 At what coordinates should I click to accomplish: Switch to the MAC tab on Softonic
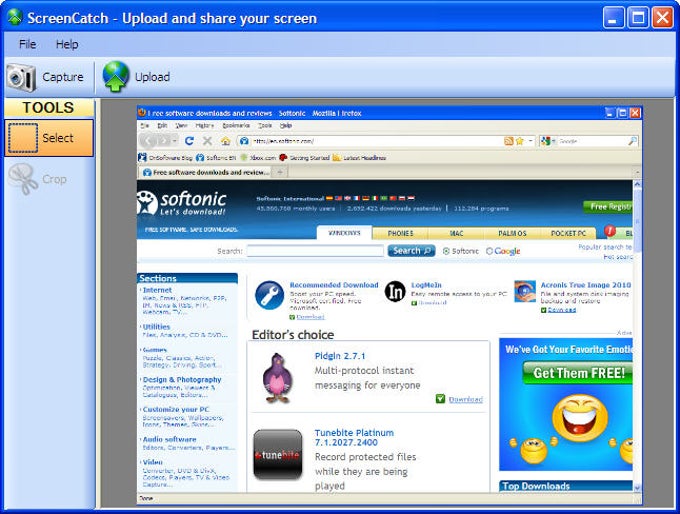[456, 233]
